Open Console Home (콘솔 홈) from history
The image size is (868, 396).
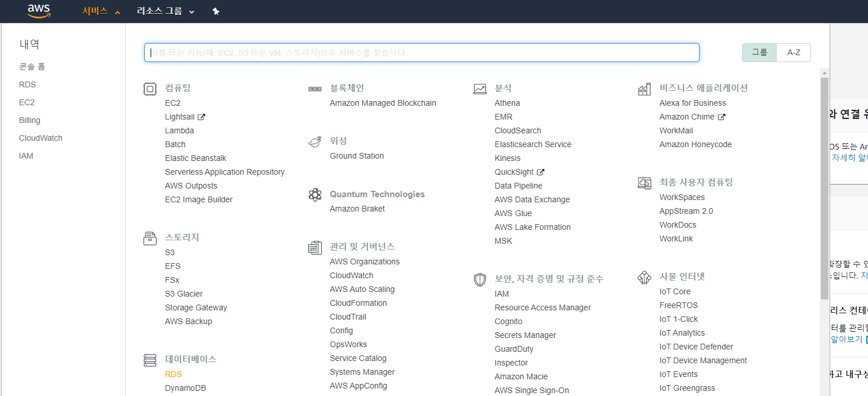click(x=32, y=67)
